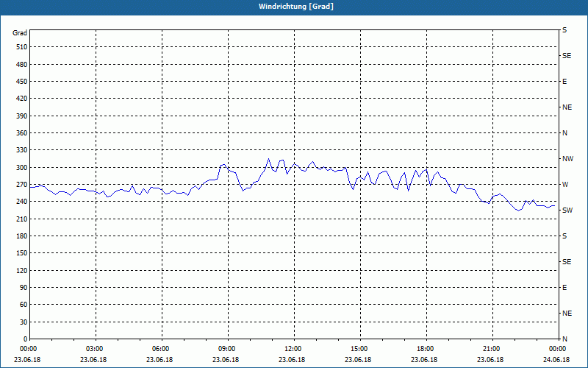This screenshot has height=368, width=588.
Task: Select the 510 y-axis value
Action: click(x=22, y=47)
